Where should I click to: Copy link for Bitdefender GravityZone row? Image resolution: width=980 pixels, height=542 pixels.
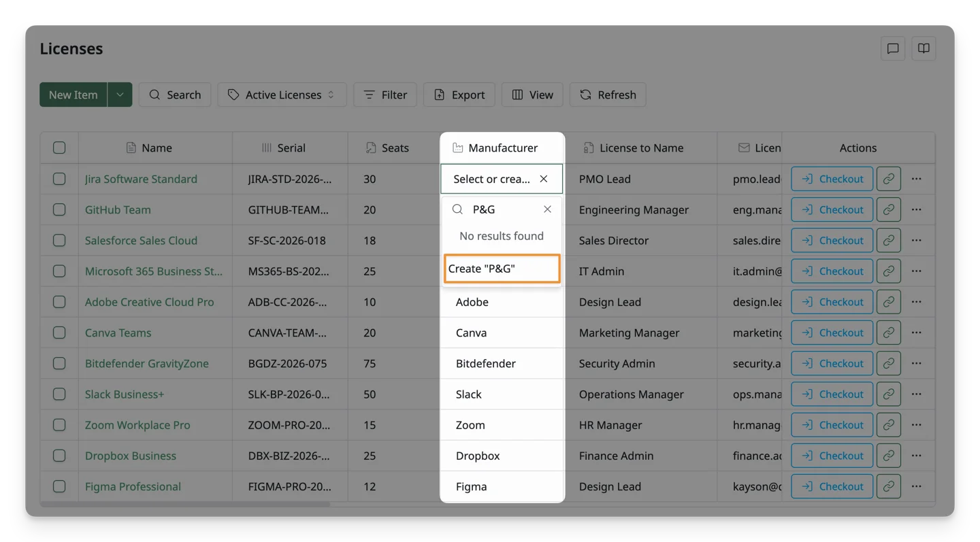889,363
